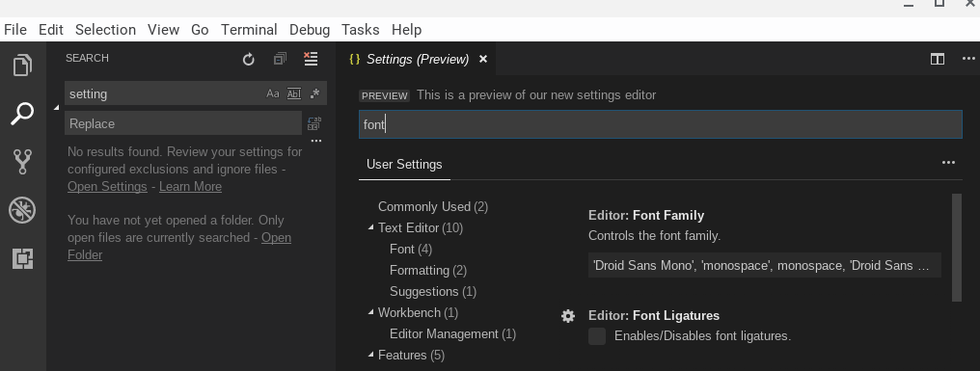
Task: Split the editor to the side
Action: 937,59
